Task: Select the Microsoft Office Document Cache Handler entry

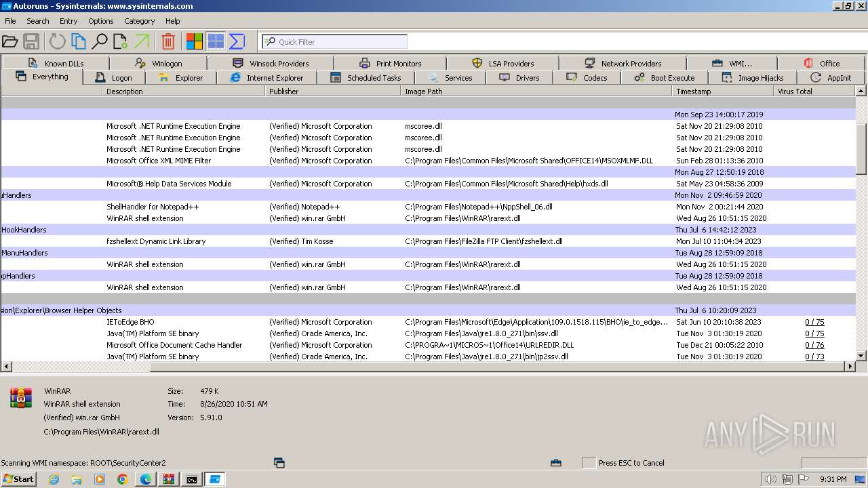Action: 428,345
